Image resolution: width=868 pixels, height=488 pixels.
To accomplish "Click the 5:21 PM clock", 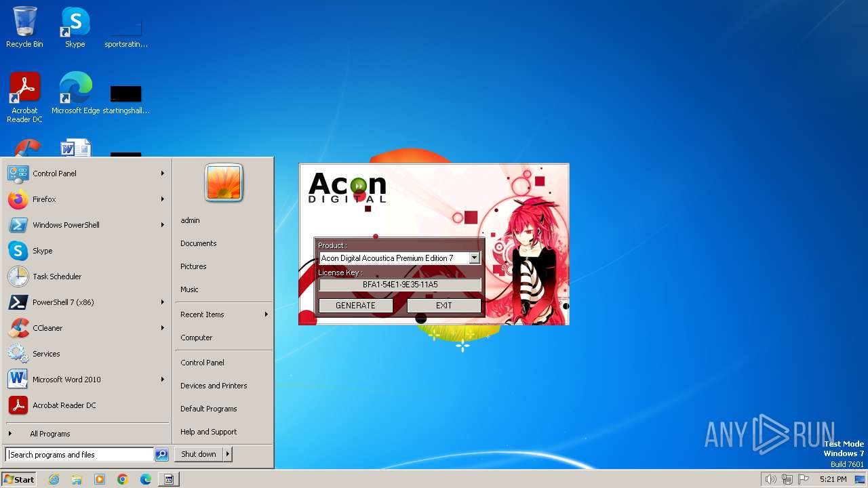I will (x=833, y=479).
